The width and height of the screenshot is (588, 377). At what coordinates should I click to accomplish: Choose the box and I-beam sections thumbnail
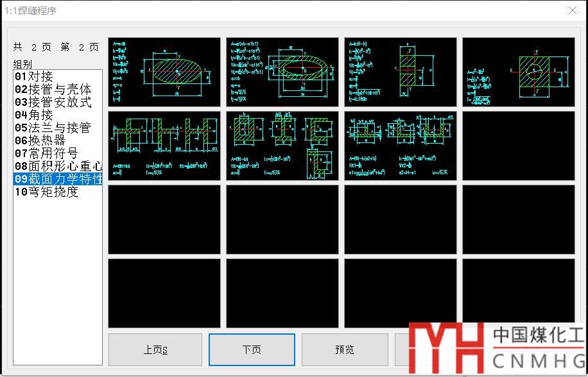(x=282, y=146)
